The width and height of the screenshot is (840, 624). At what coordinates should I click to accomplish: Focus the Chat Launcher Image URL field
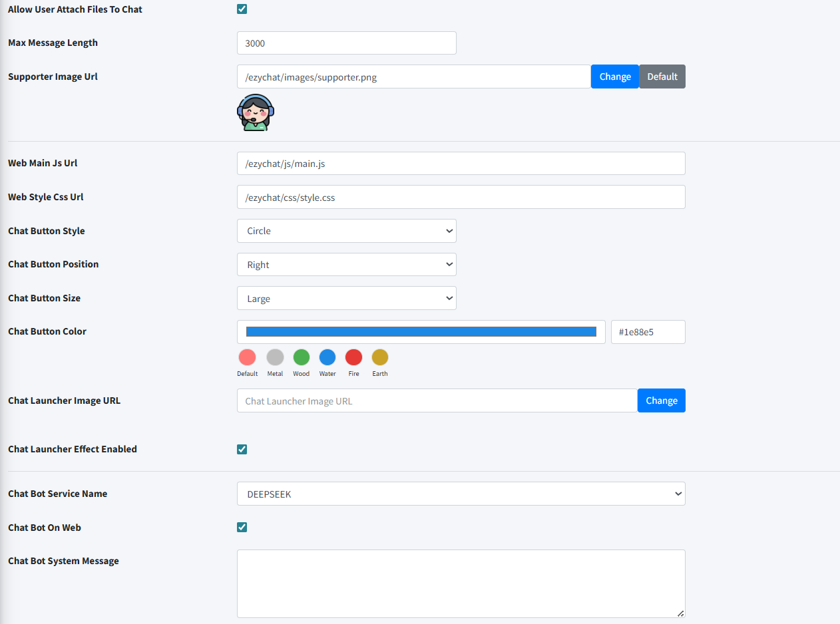pyautogui.click(x=437, y=400)
